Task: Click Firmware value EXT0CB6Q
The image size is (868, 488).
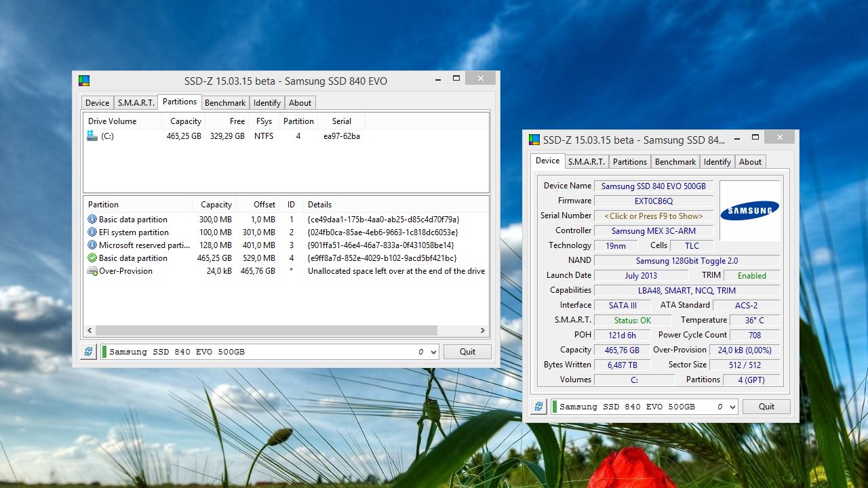Action: (654, 201)
